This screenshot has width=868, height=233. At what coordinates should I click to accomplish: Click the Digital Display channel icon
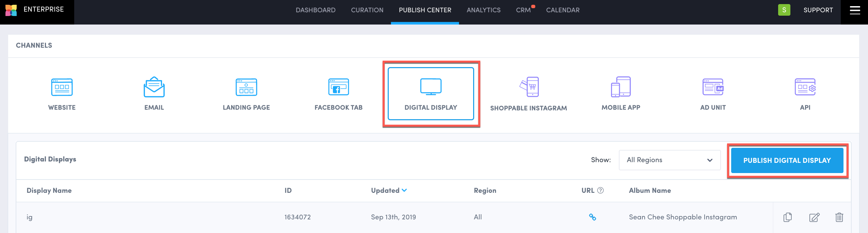click(x=431, y=87)
